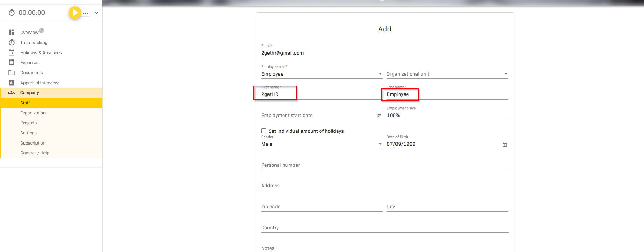This screenshot has width=644, height=252.
Task: Open the Employee role dropdown
Action: pos(321,74)
